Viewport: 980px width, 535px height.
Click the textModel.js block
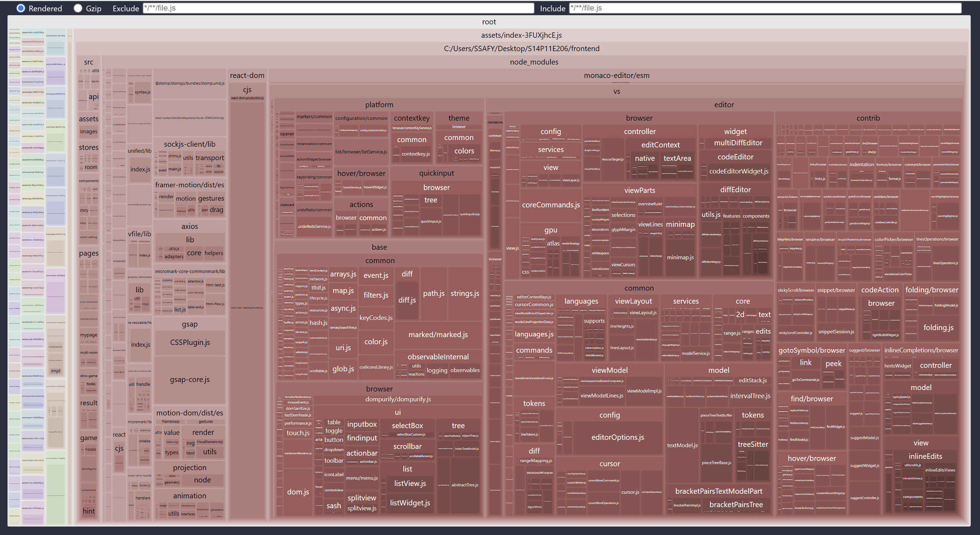point(682,445)
